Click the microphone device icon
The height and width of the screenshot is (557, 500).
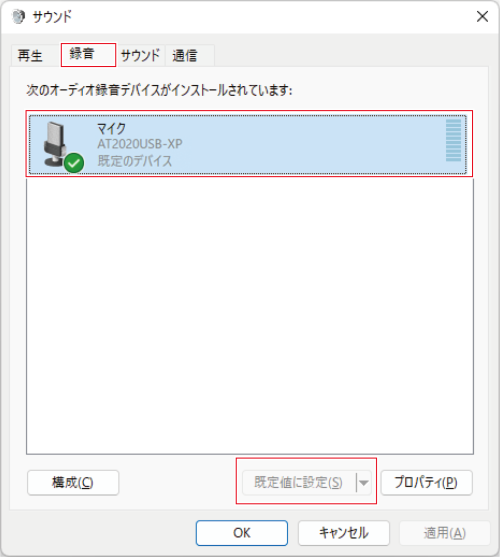pos(55,144)
